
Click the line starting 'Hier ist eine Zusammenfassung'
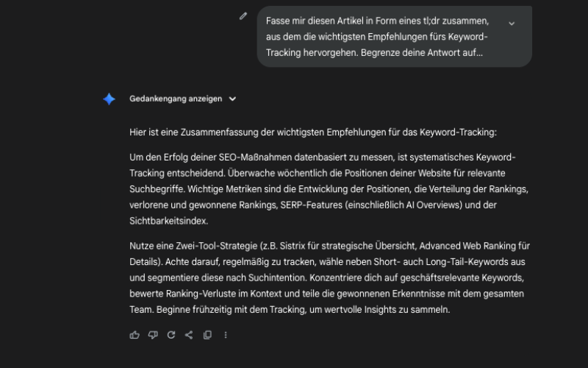313,132
